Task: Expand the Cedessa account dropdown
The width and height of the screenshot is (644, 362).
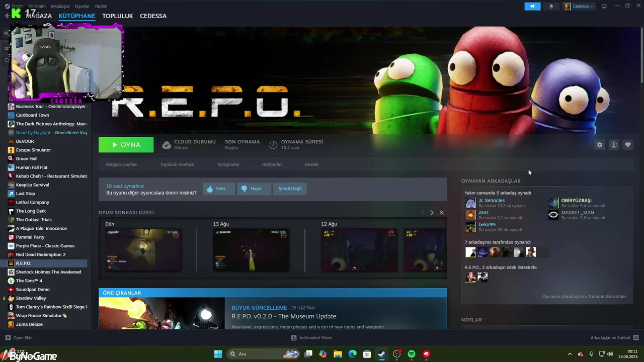Action: pos(579,6)
